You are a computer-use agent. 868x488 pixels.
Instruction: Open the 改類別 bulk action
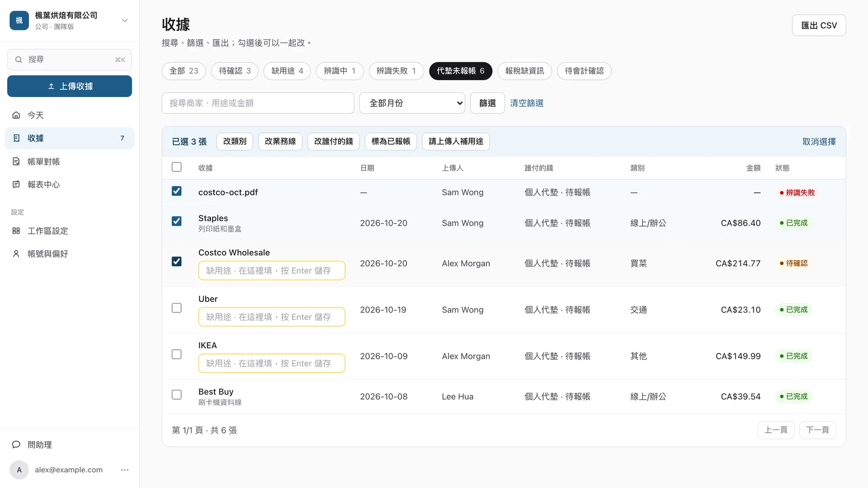[235, 142]
